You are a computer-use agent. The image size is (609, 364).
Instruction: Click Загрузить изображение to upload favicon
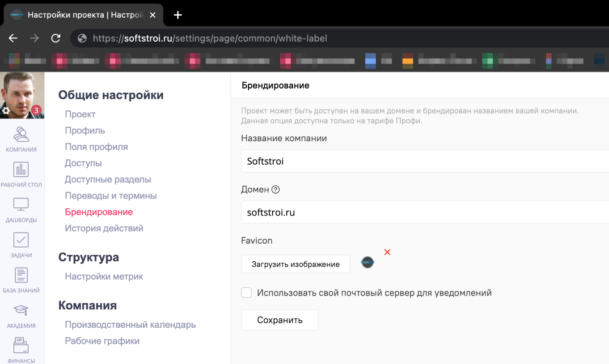296,264
